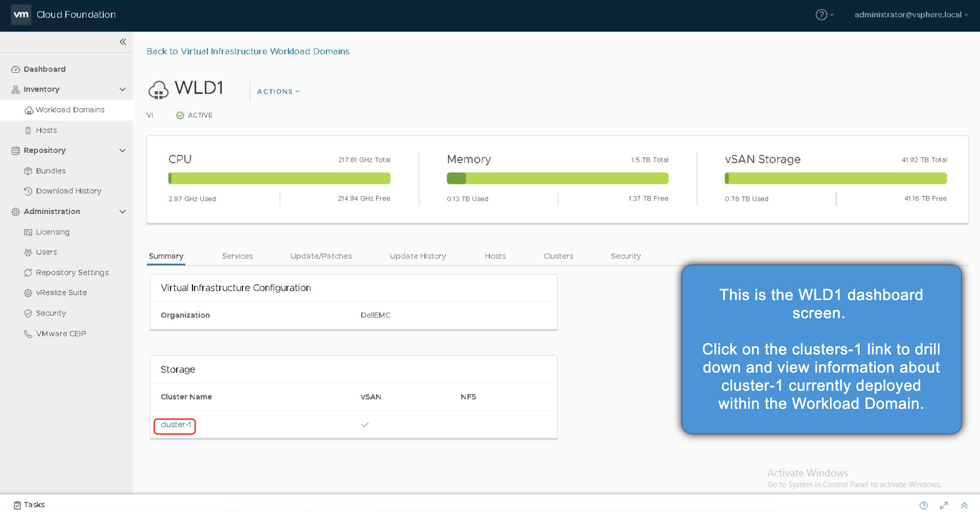Viewport: 980px width, 512px height.
Task: Open the cluster-1 link
Action: pyautogui.click(x=176, y=425)
